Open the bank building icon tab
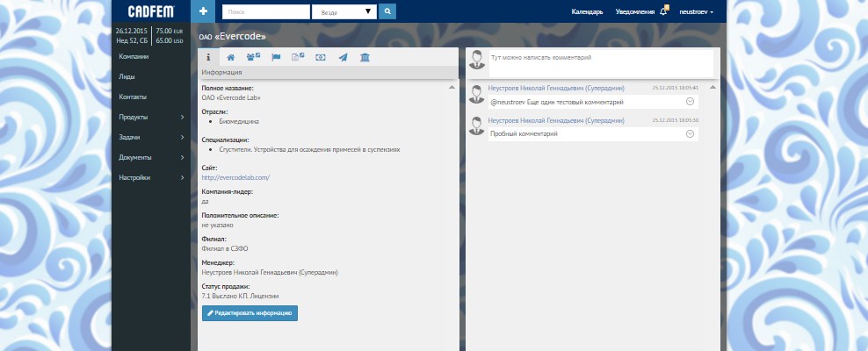The width and height of the screenshot is (868, 351). pos(365,57)
